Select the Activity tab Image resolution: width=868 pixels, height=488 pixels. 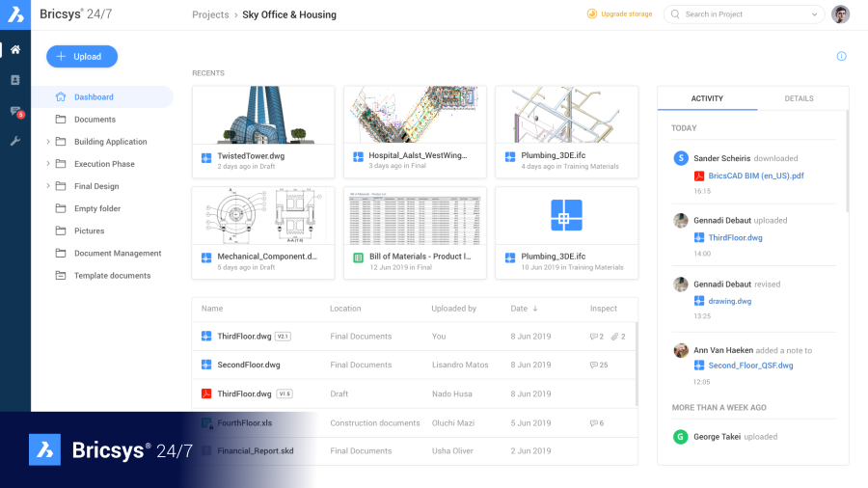[x=707, y=98]
